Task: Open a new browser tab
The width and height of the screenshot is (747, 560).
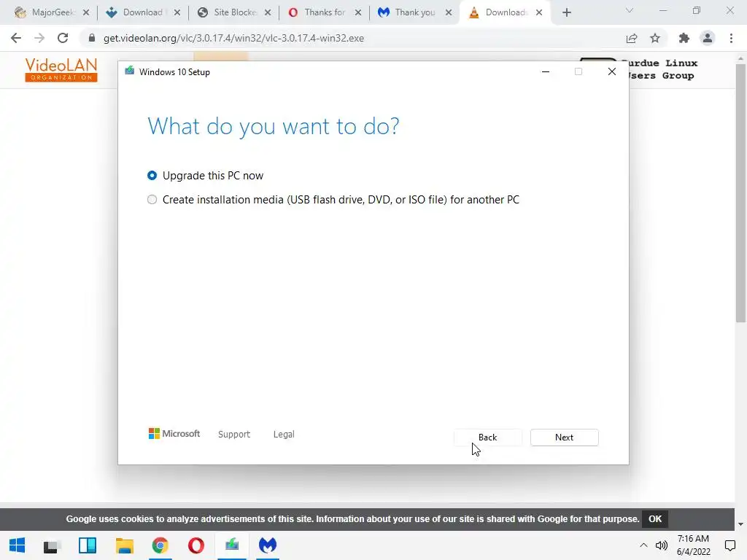Action: click(566, 13)
